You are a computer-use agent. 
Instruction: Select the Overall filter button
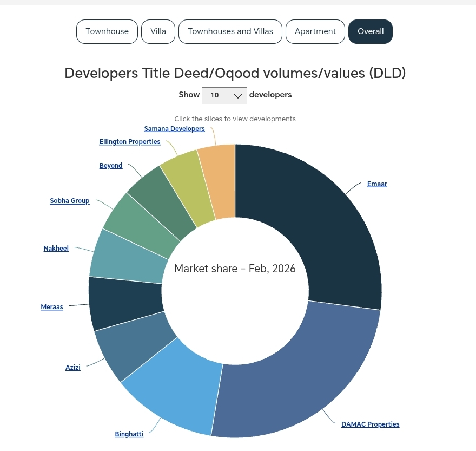click(370, 31)
